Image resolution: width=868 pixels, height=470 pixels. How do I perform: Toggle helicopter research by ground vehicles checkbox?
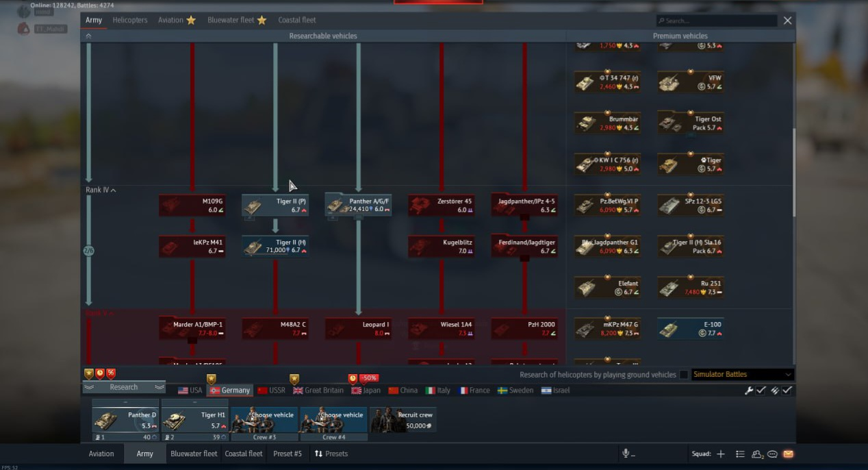pyautogui.click(x=683, y=375)
